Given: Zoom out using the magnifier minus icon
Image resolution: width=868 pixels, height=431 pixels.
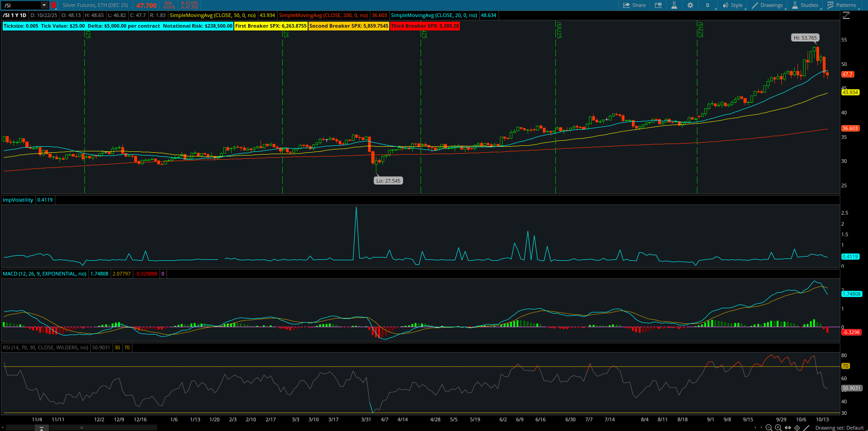Looking at the screenshot, I should tap(769, 428).
